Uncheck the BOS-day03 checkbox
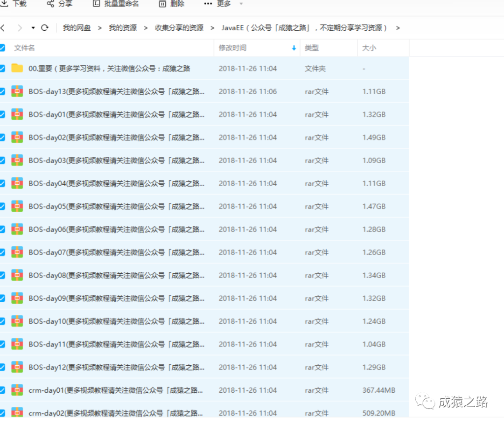The height and width of the screenshot is (424, 504). point(2,160)
